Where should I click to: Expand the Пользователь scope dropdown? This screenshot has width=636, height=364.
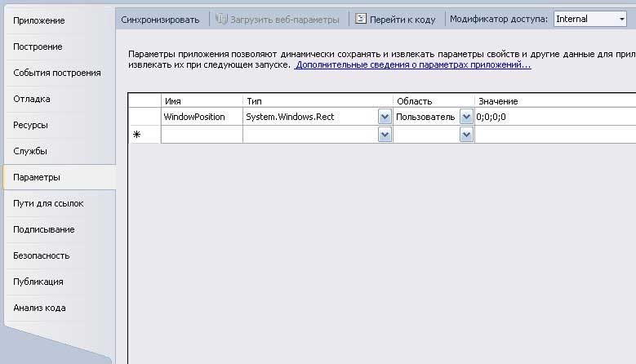[466, 117]
